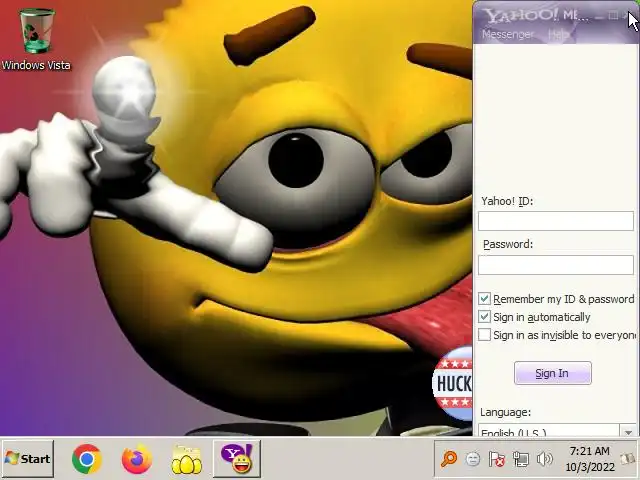
Task: Open the folder with yellow eggs taskbar icon
Action: pos(187,459)
